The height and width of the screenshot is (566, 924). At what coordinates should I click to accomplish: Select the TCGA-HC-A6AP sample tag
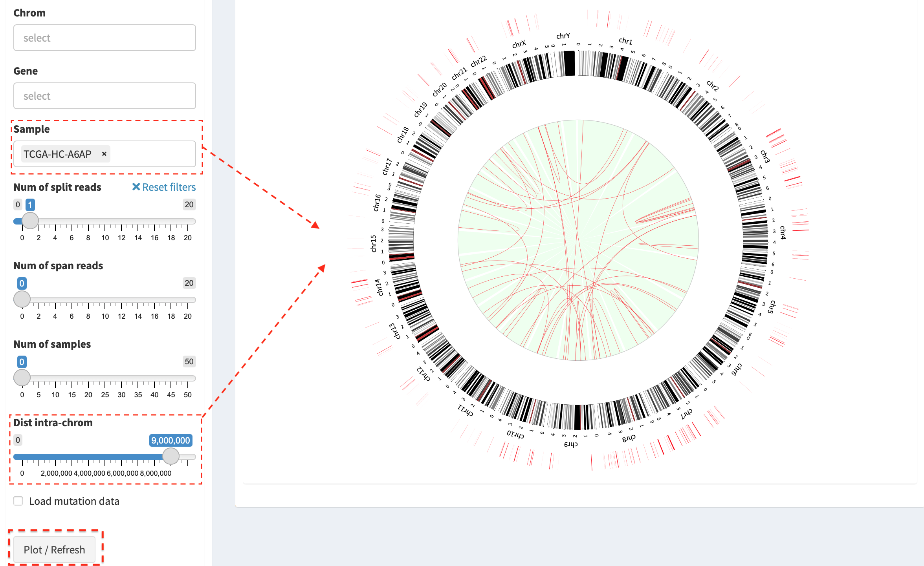click(57, 154)
